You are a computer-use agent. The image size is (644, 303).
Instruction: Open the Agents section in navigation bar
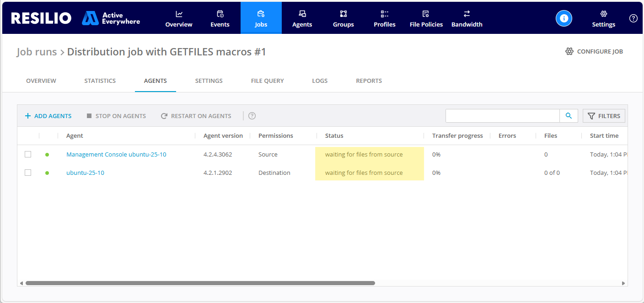point(302,18)
